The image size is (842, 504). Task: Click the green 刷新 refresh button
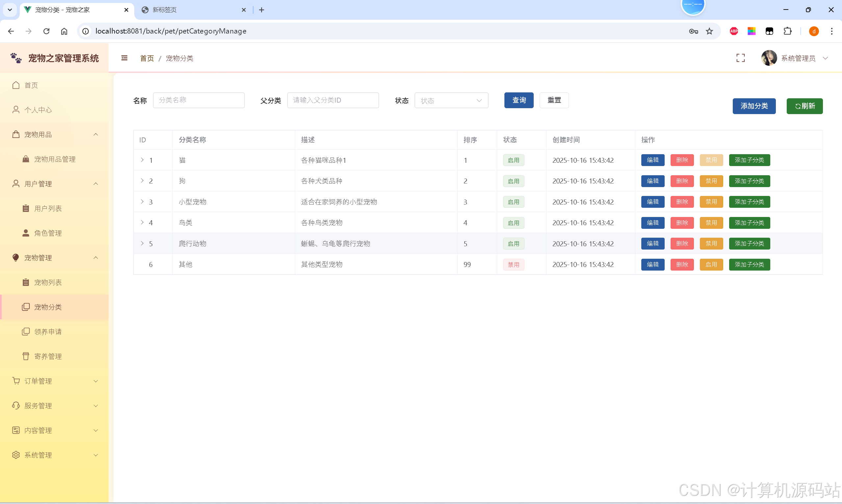click(x=804, y=106)
